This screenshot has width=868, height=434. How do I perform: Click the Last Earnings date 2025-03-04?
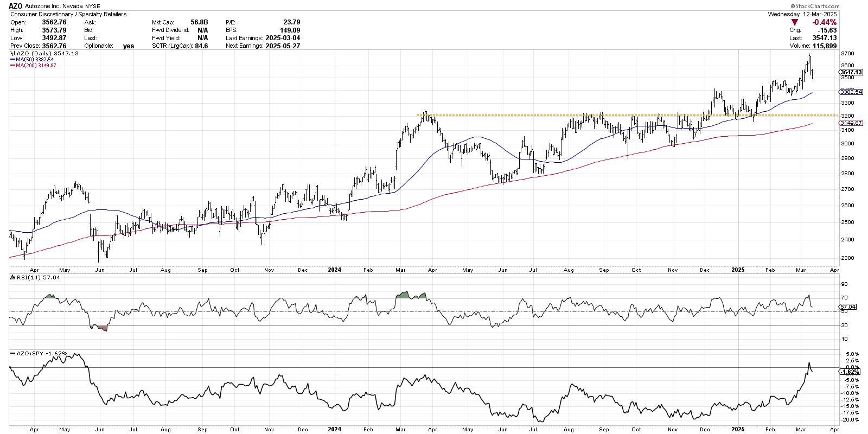tap(282, 38)
